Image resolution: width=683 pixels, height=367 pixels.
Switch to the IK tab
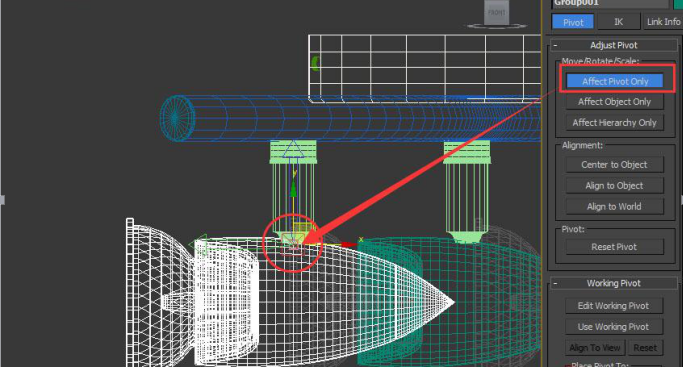point(619,22)
